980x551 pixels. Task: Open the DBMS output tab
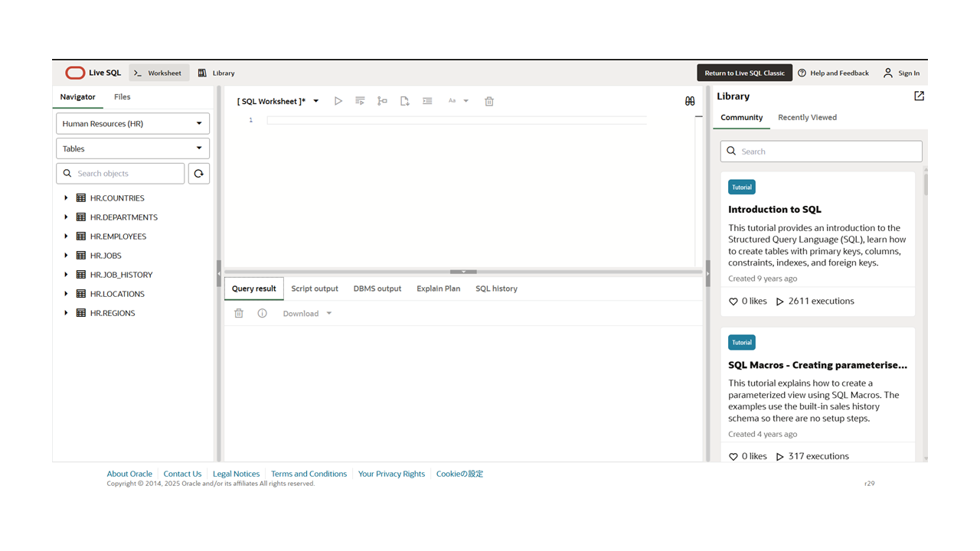[377, 289]
